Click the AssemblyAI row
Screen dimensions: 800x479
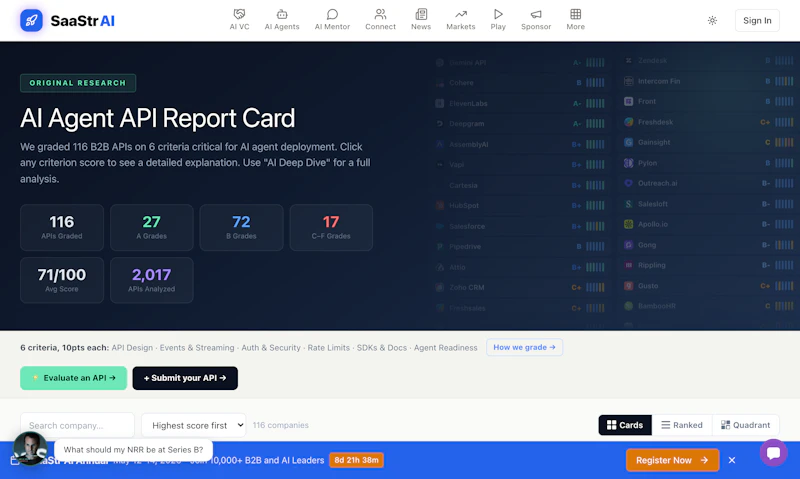click(x=520, y=144)
